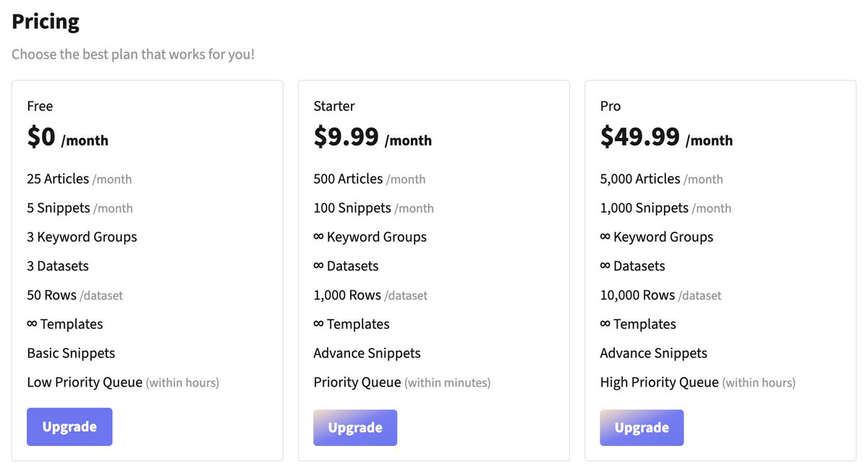The width and height of the screenshot is (868, 475).
Task: Click the Starter plan title
Action: [334, 106]
